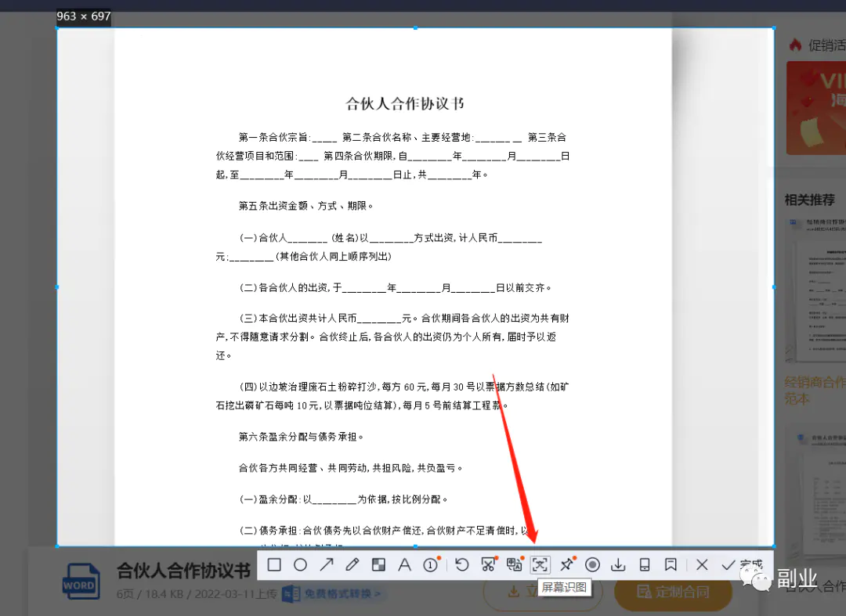Send screenshot to phone
The width and height of the screenshot is (846, 616).
(645, 564)
